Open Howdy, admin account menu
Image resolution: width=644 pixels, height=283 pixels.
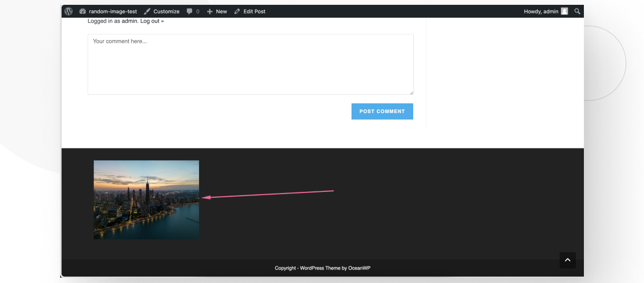coord(546,11)
